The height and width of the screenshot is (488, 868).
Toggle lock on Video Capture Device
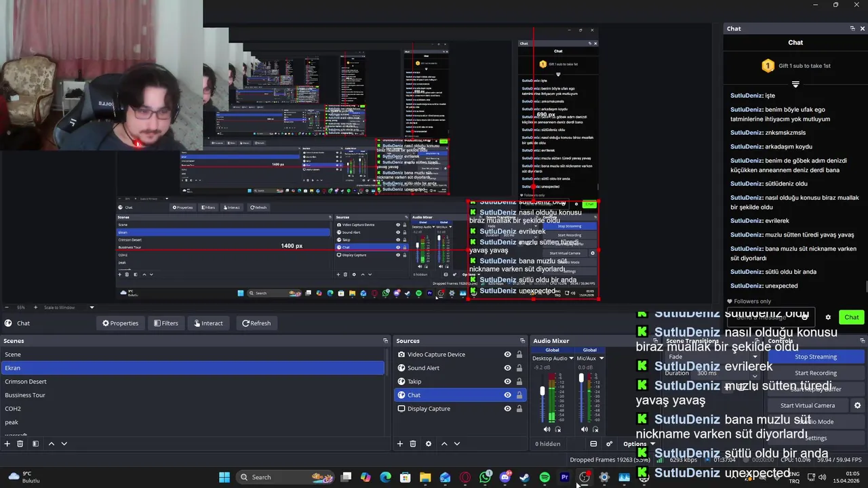[519, 354]
